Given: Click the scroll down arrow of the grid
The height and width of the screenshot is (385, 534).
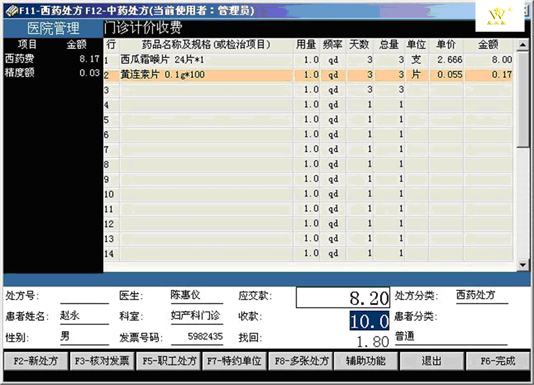Looking at the screenshot, I should [522, 264].
